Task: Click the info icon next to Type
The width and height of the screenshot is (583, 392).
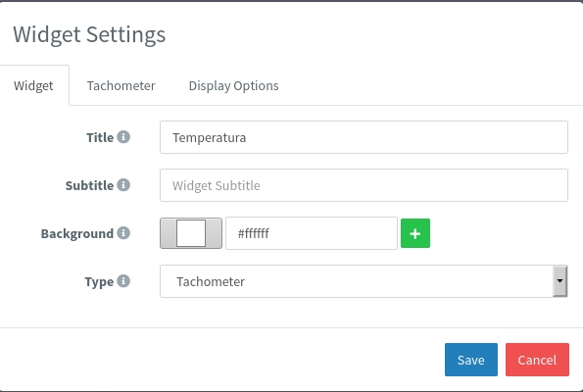Action: (123, 281)
